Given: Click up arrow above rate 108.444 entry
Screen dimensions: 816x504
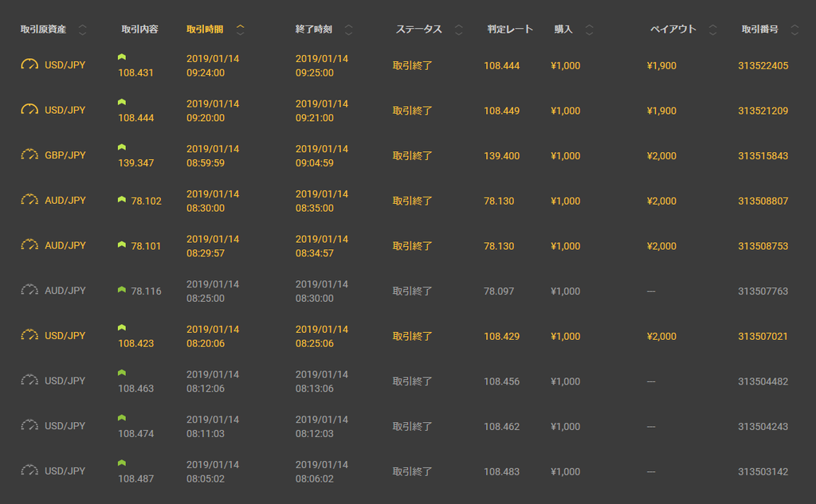Looking at the screenshot, I should click(122, 102).
